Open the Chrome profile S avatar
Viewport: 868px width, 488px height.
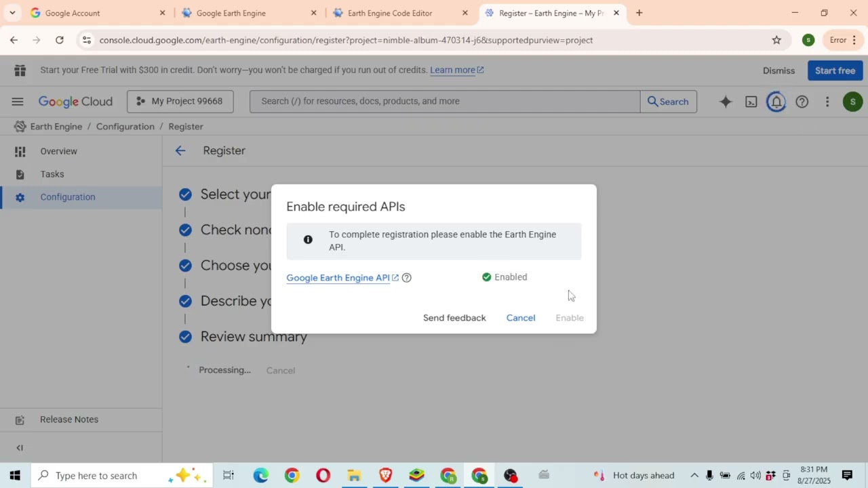click(808, 40)
